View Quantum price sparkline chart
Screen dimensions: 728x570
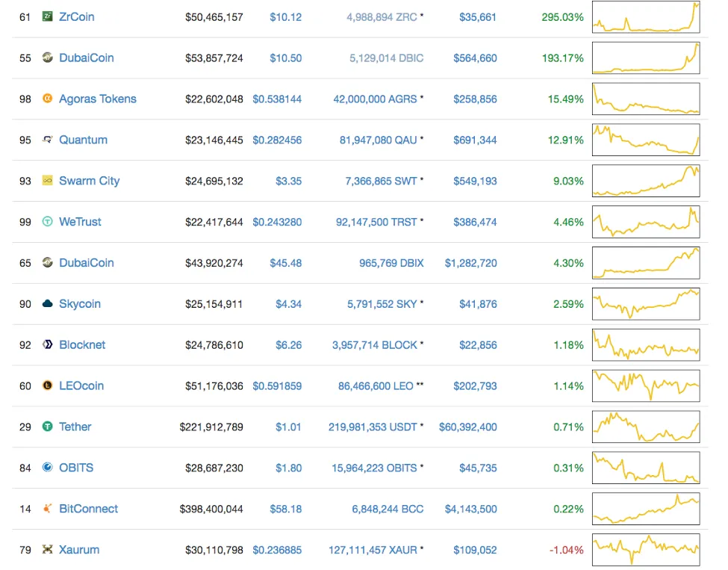tap(646, 140)
